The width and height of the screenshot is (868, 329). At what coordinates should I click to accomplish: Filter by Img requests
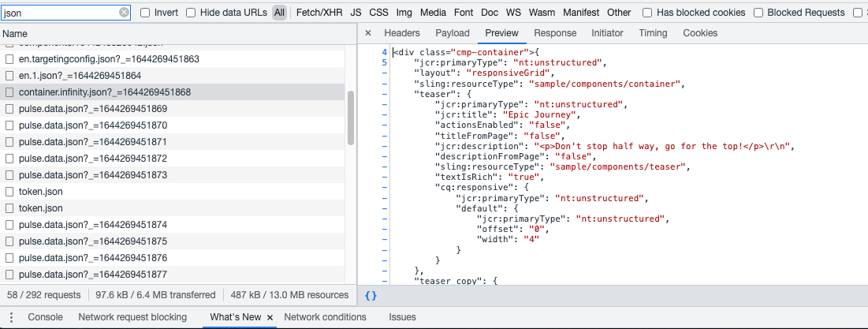click(404, 12)
